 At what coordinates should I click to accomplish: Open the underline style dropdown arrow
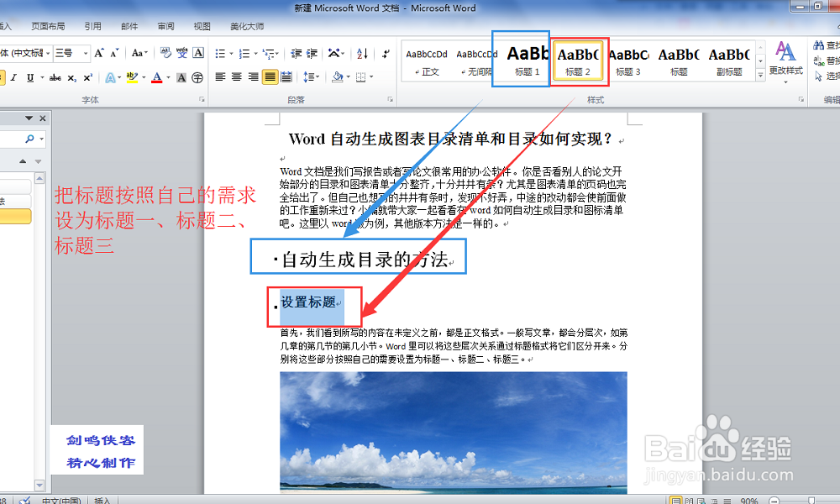[x=42, y=77]
